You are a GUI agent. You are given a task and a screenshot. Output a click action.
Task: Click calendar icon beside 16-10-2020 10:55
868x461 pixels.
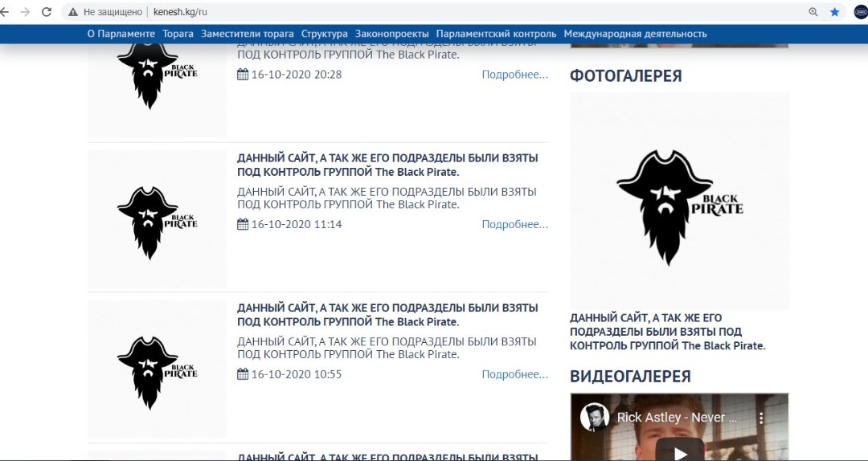[243, 374]
